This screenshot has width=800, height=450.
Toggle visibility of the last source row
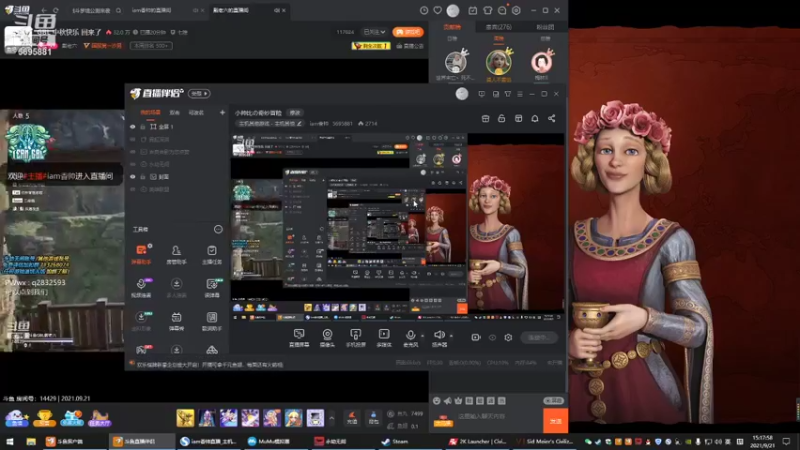point(133,189)
